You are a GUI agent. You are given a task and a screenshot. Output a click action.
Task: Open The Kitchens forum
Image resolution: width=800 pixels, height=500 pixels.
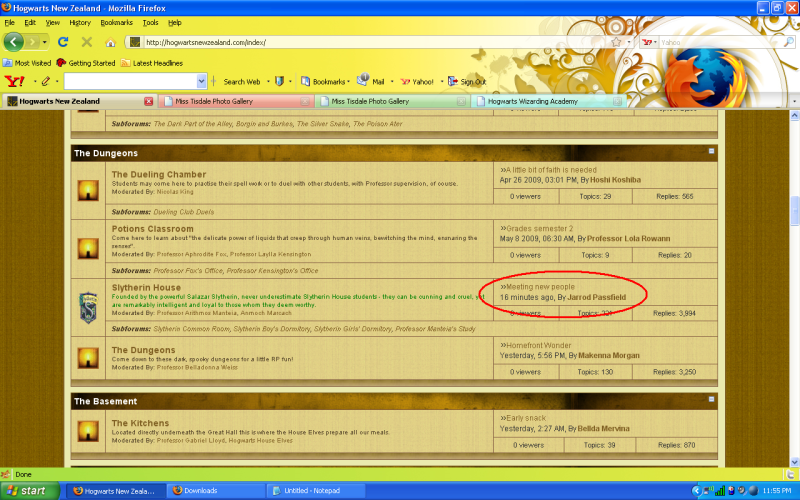pyautogui.click(x=140, y=423)
